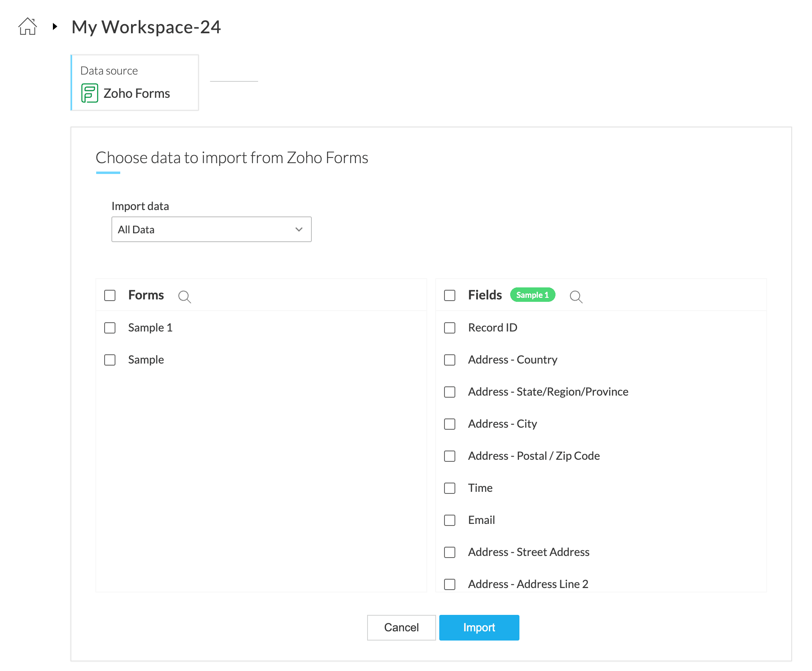
Task: Click the Import button
Action: click(x=479, y=628)
